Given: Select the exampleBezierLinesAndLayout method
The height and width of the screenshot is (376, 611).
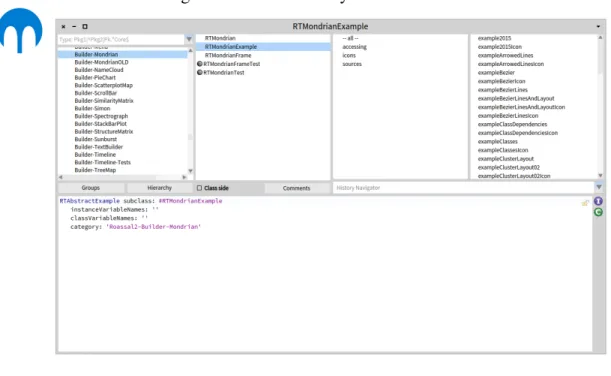Looking at the screenshot, I should tap(516, 99).
